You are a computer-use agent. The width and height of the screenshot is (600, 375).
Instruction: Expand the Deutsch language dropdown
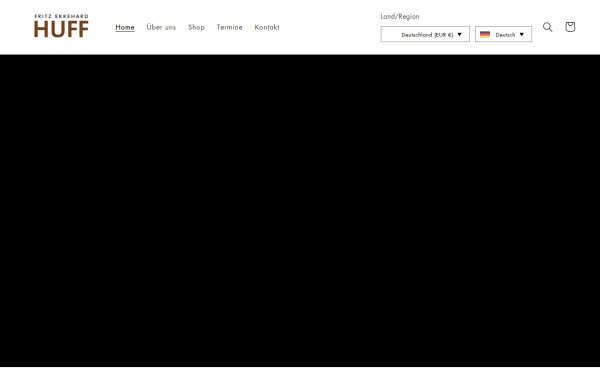(x=503, y=34)
